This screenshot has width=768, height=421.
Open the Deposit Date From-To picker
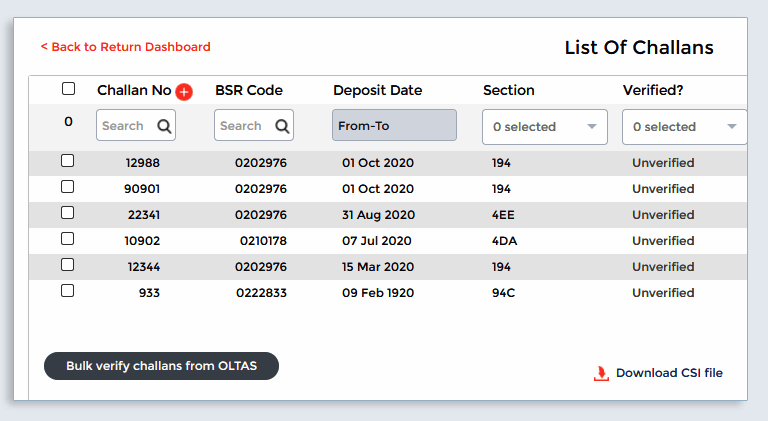pos(394,126)
